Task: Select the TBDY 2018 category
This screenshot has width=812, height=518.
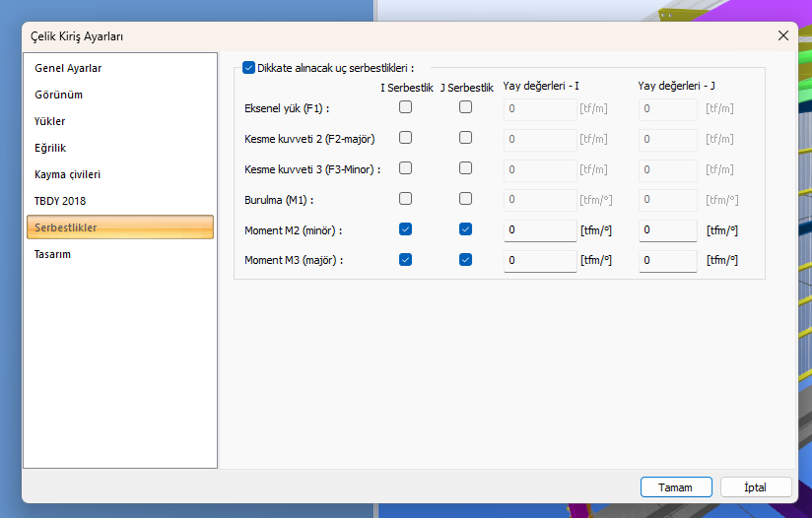Action: pyautogui.click(x=61, y=201)
